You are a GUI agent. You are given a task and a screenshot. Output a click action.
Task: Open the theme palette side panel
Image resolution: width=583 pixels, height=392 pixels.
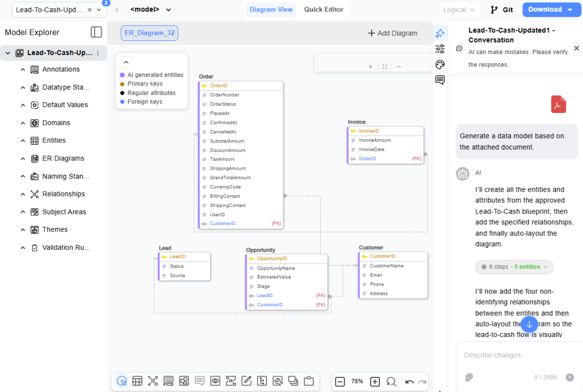click(x=440, y=65)
